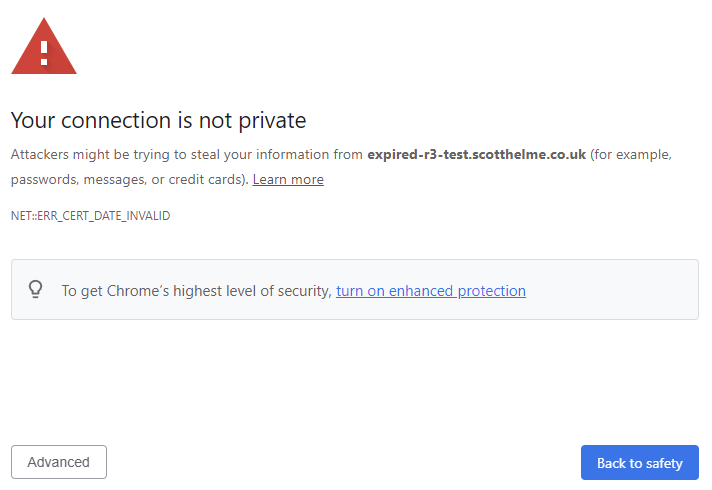
Task: Click the NET::ERR_CERT_DATE_INVALID error code
Action: click(90, 216)
